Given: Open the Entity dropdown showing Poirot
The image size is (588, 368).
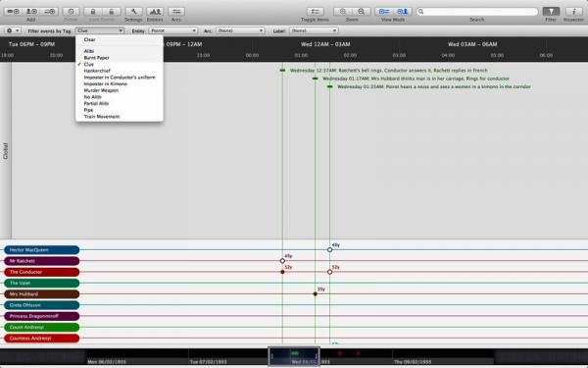Looking at the screenshot, I should tap(173, 30).
